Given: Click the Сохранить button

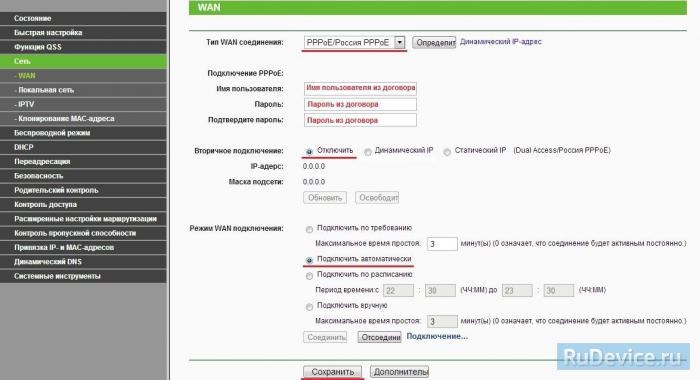Looking at the screenshot, I should pyautogui.click(x=333, y=372).
